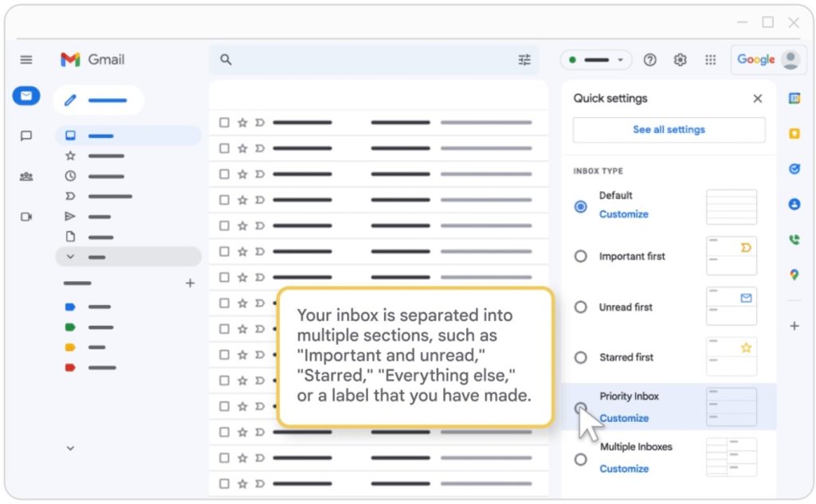Image resolution: width=816 pixels, height=504 pixels.
Task: Click the Gmail logo
Action: pos(92,60)
